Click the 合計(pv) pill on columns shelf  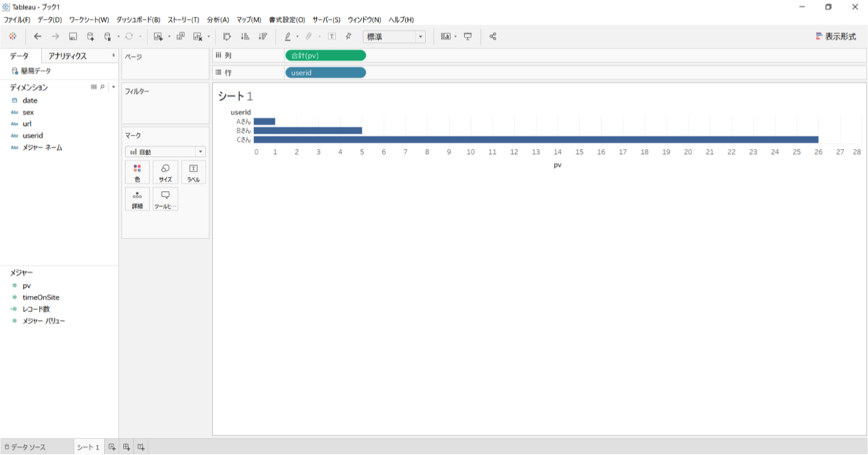(x=325, y=55)
